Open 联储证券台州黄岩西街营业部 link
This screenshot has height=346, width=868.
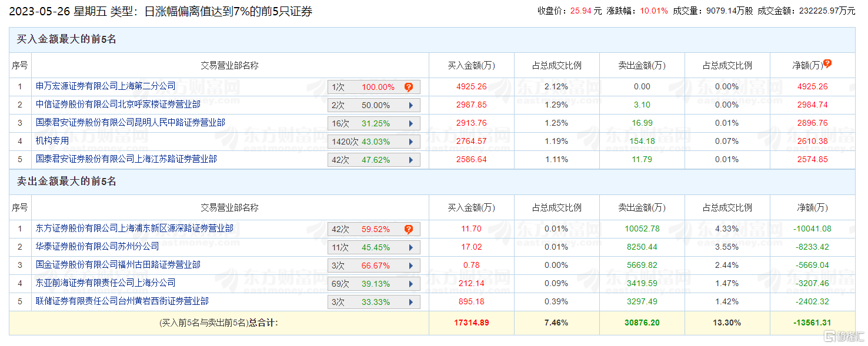(122, 301)
